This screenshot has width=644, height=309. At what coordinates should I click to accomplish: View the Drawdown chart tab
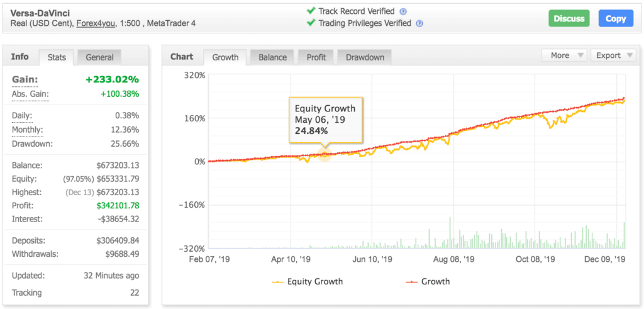pyautogui.click(x=365, y=57)
